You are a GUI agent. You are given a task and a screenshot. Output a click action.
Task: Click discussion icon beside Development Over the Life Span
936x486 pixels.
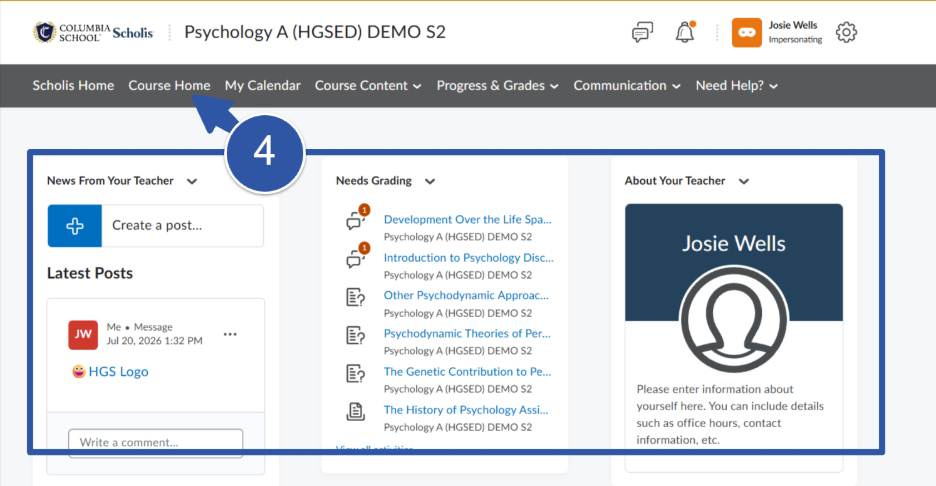tap(356, 219)
